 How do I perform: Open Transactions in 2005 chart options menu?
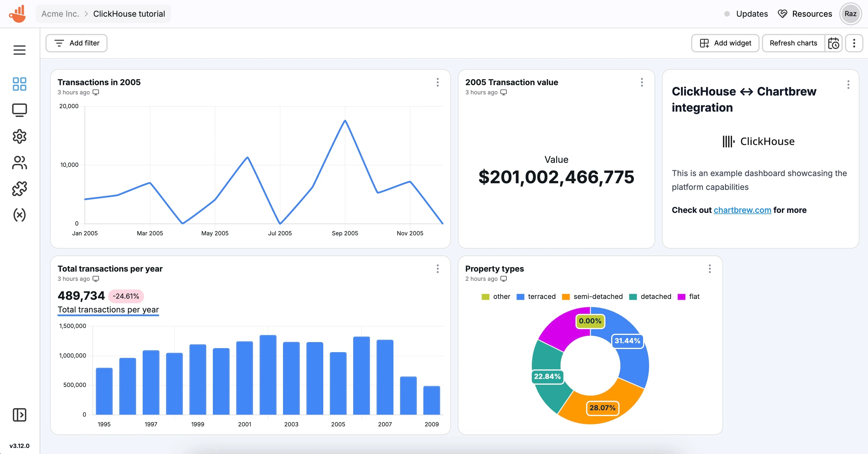[438, 82]
